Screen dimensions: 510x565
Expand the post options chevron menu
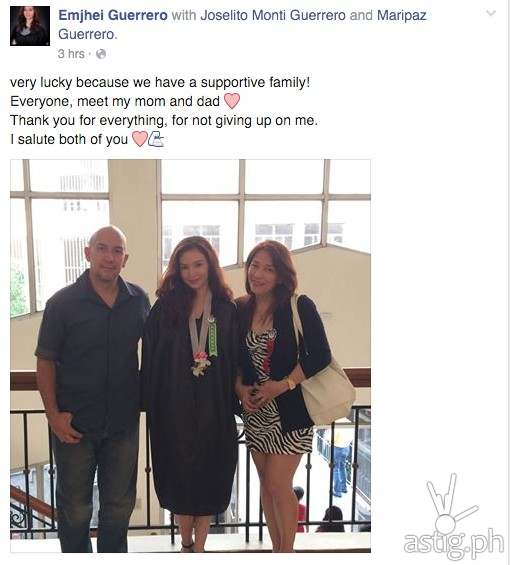click(x=491, y=13)
